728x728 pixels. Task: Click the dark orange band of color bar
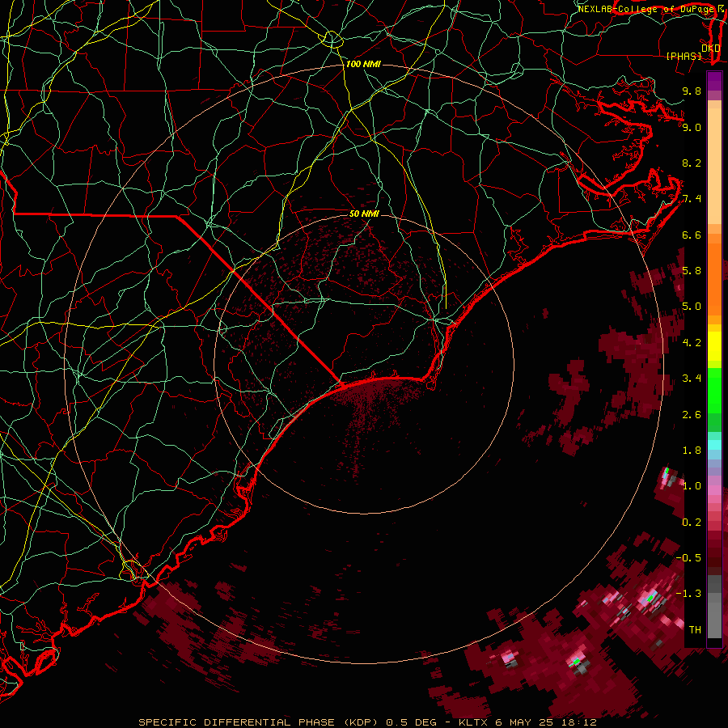714,278
